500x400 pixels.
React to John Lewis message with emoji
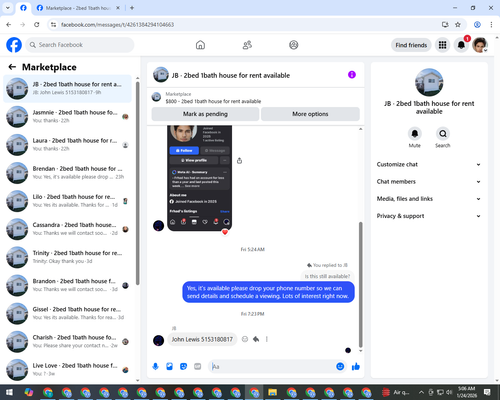pos(245,339)
